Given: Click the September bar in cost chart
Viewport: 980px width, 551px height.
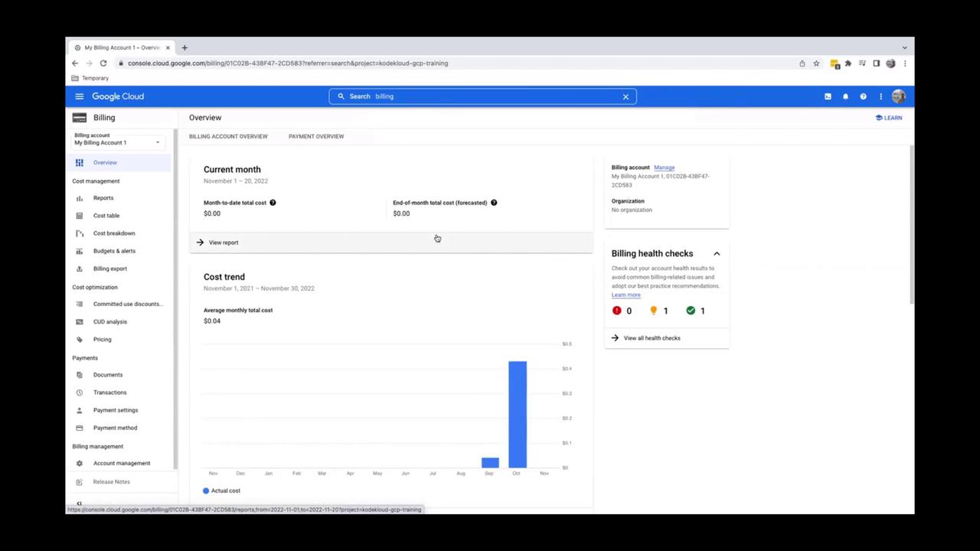Looking at the screenshot, I should (490, 462).
